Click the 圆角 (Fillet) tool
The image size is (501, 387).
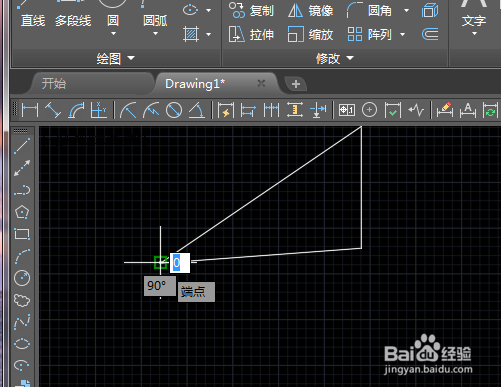[369, 11]
